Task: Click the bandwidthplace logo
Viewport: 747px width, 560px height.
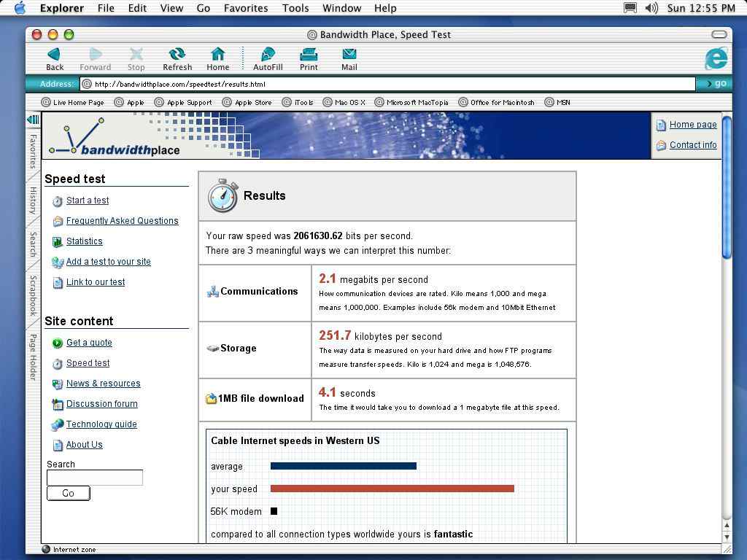Action: (x=115, y=138)
